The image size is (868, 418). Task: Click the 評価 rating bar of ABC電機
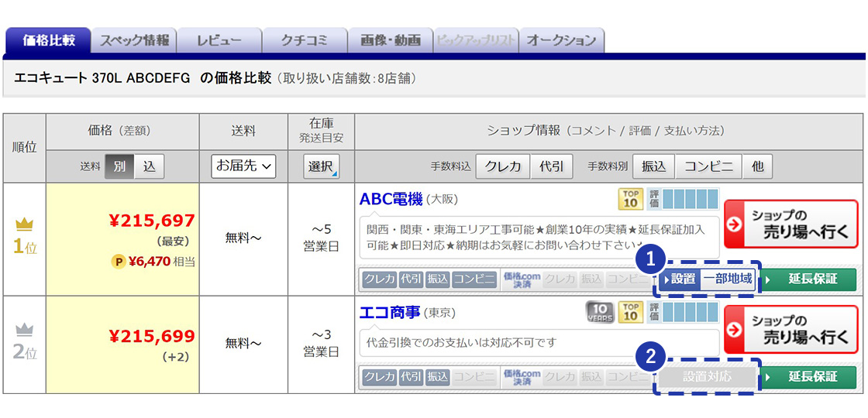coord(682,200)
